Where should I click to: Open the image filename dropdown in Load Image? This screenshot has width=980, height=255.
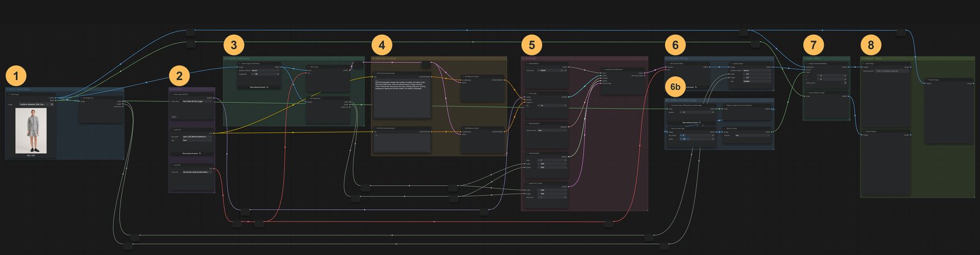click(34, 105)
